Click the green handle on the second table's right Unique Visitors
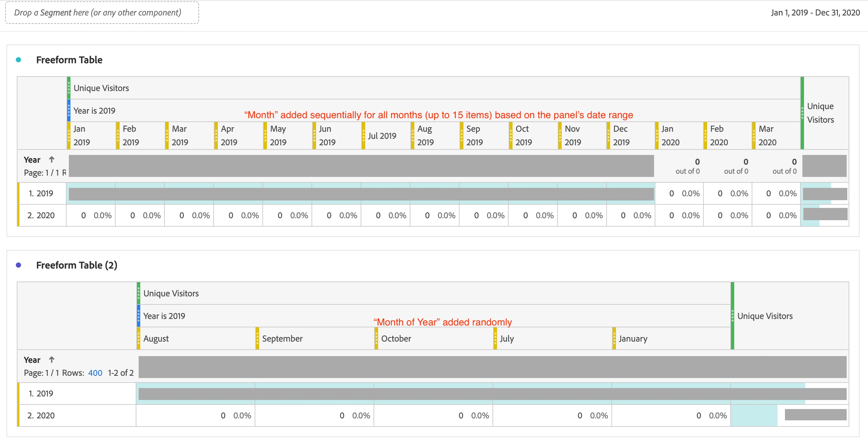868x441 pixels. pos(732,316)
